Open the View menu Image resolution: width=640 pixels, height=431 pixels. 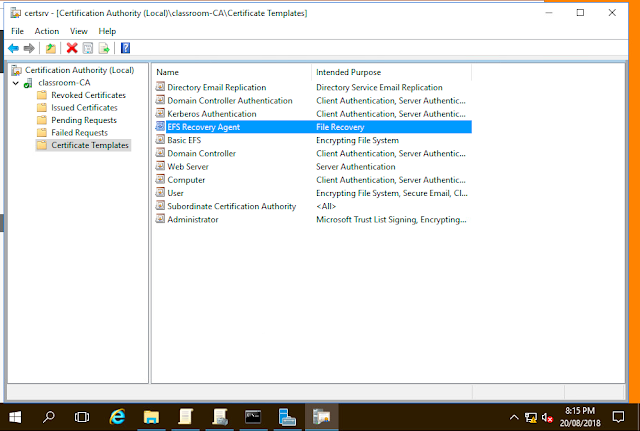click(x=78, y=31)
